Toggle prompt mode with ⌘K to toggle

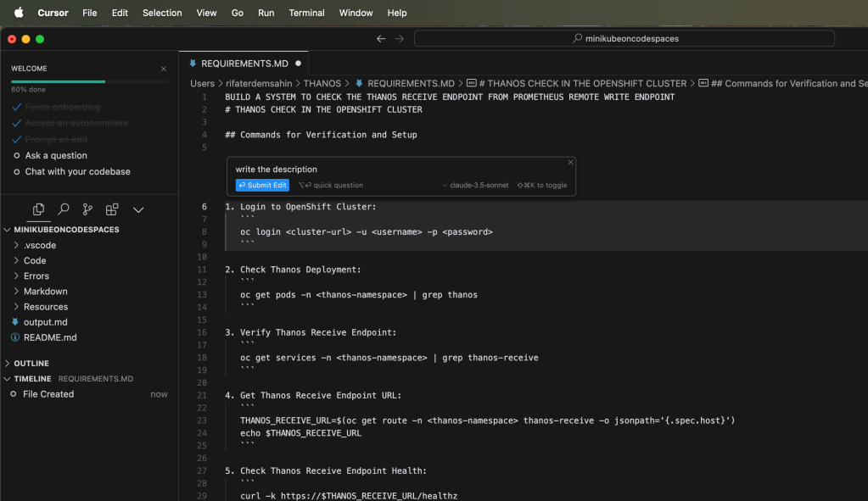(x=542, y=186)
